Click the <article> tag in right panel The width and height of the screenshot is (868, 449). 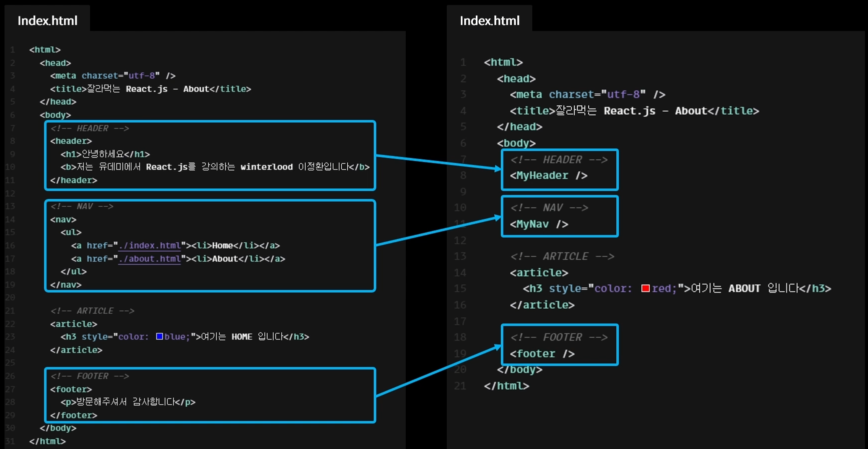click(x=539, y=272)
